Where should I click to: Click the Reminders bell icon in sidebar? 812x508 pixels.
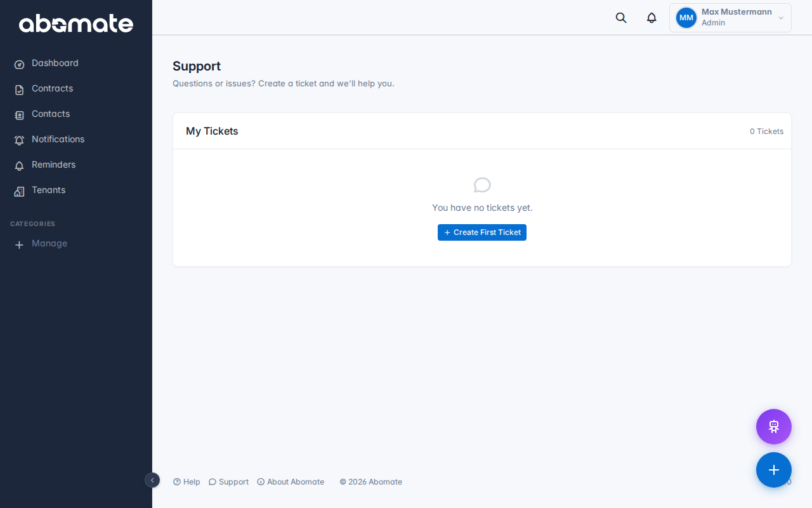18,165
